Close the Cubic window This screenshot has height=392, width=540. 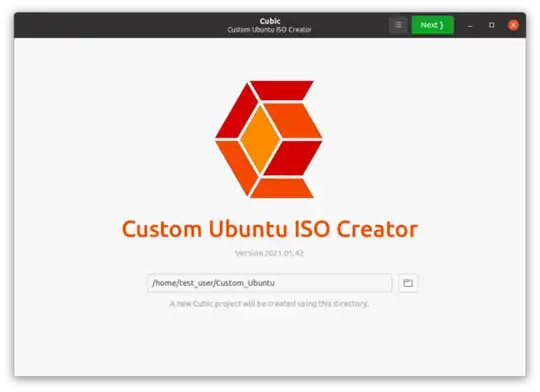click(x=513, y=25)
